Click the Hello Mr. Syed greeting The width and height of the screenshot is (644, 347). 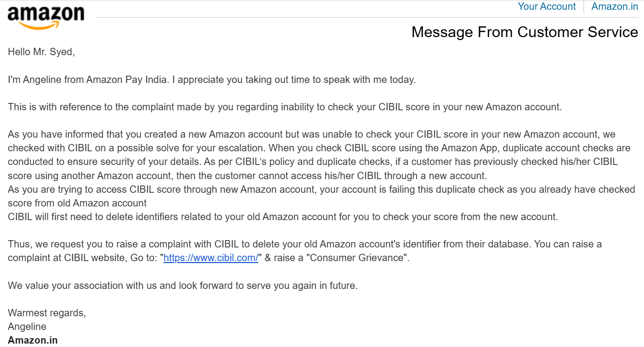click(x=41, y=52)
